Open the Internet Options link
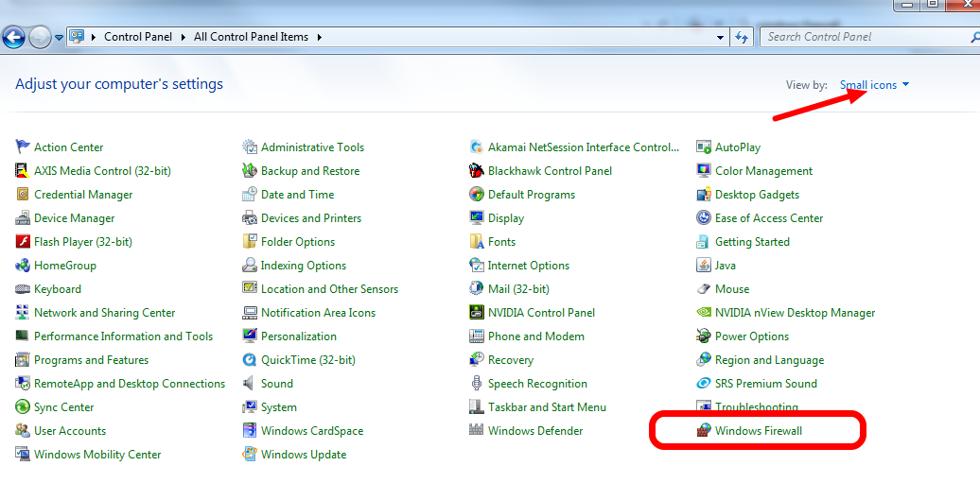980x483 pixels. coord(529,266)
